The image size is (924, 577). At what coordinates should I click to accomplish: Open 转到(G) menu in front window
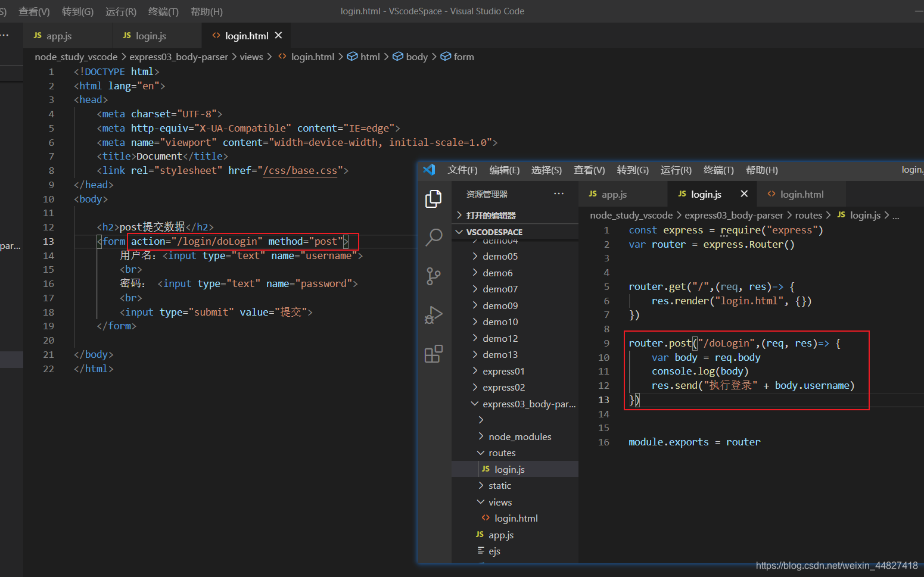633,170
